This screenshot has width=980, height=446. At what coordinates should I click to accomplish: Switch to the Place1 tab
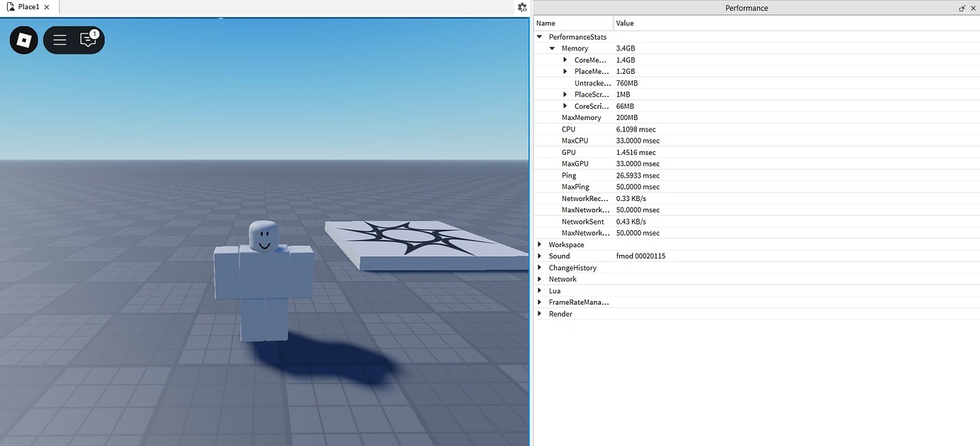[x=27, y=6]
